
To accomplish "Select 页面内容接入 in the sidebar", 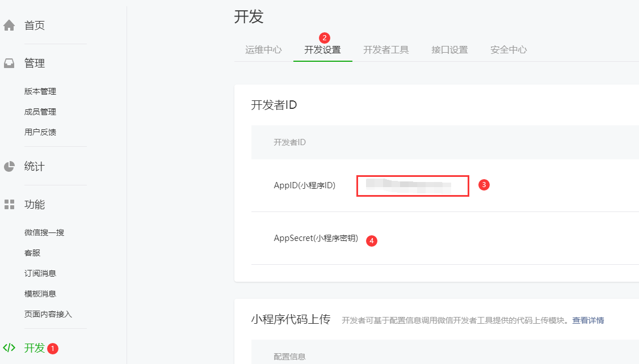I will coord(47,314).
